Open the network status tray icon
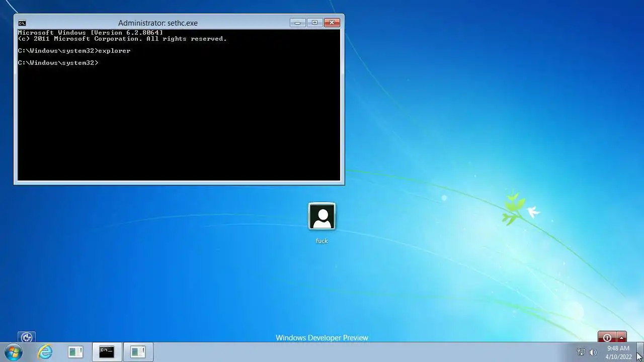This screenshot has width=644, height=362. pyautogui.click(x=581, y=352)
